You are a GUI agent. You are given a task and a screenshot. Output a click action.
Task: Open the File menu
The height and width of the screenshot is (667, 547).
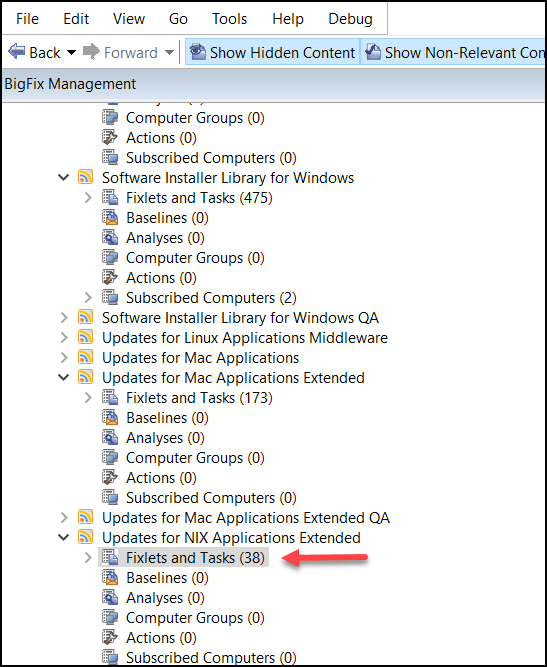pos(27,19)
